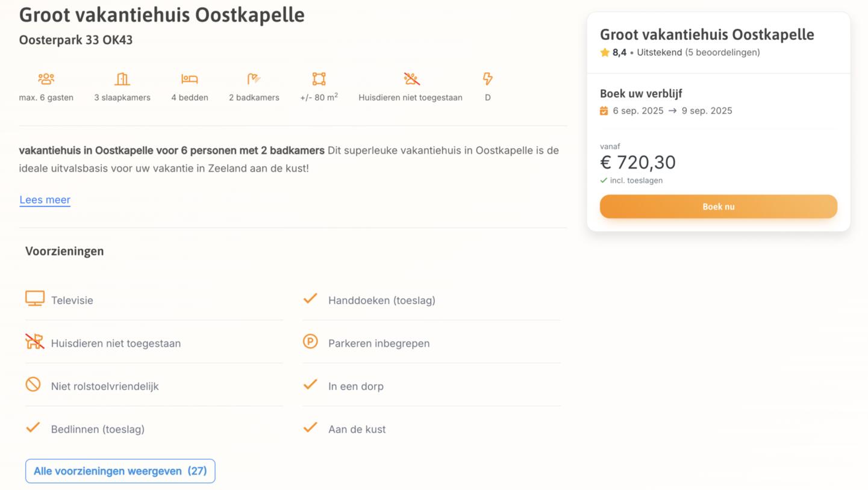This screenshot has width=868, height=490.
Task: Click the checkmark next to Handdoeken (toeslag)
Action: 310,299
